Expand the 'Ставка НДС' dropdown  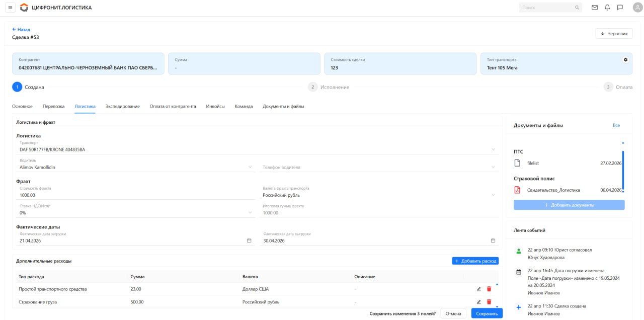coord(250,213)
